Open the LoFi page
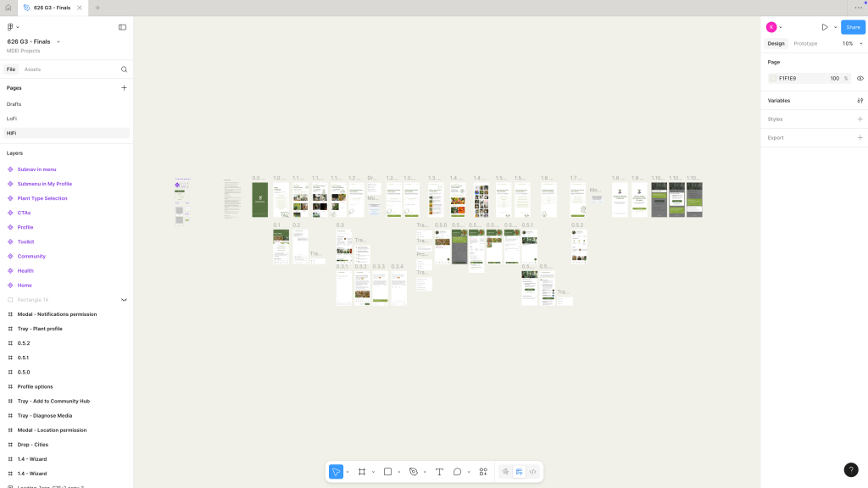The width and height of the screenshot is (868, 488). coord(12,119)
